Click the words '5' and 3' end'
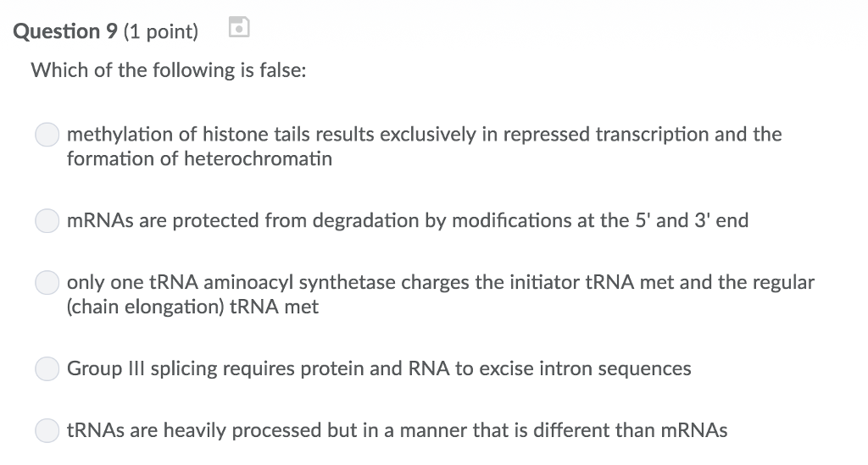The height and width of the screenshot is (465, 868). click(x=692, y=220)
